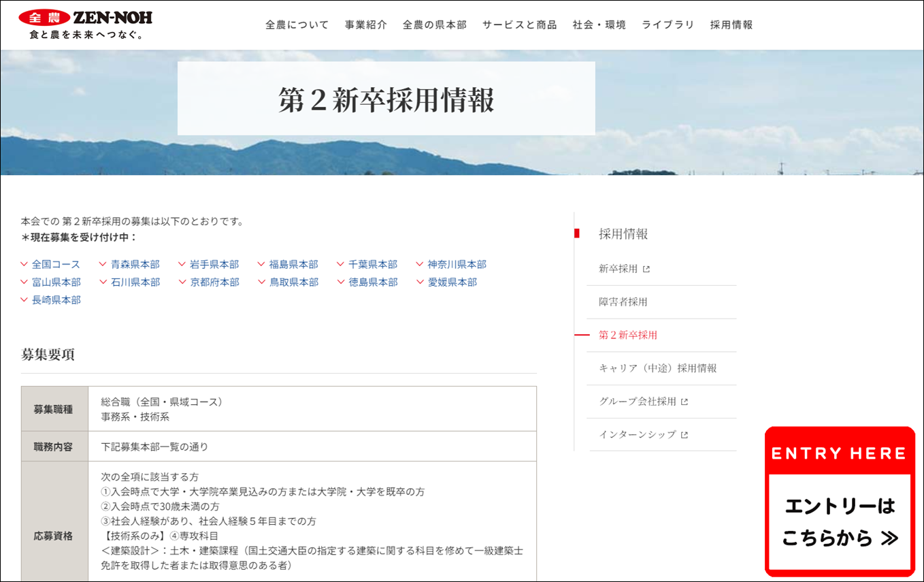
Task: Jump to 岩手県本部 section
Action: click(x=214, y=264)
